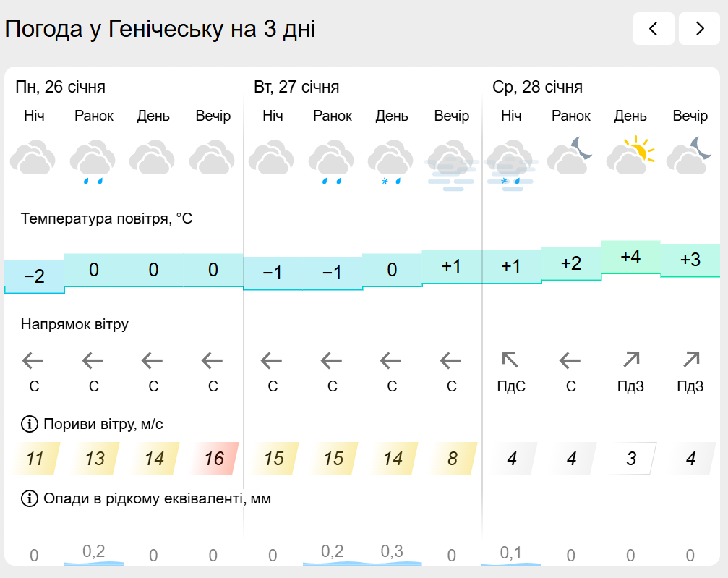Click the next days right arrow button
The height and width of the screenshot is (578, 728).
(699, 29)
